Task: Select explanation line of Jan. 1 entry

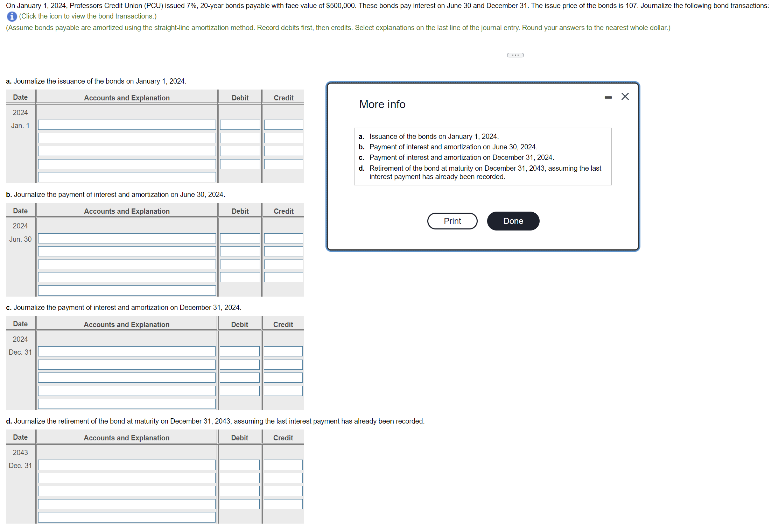Action: 127,177
